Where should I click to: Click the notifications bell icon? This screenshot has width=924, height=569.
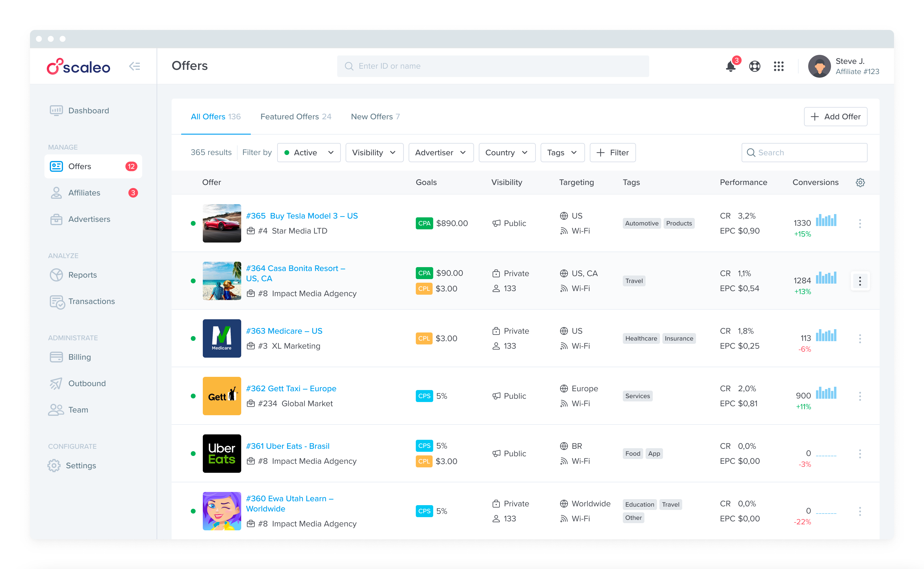coord(730,66)
